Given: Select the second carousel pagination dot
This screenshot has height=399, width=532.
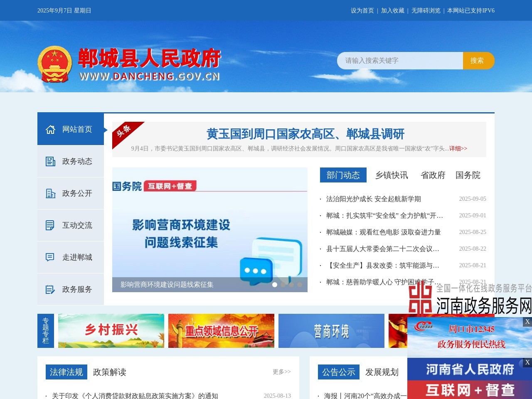Looking at the screenshot, I should click(x=283, y=285).
